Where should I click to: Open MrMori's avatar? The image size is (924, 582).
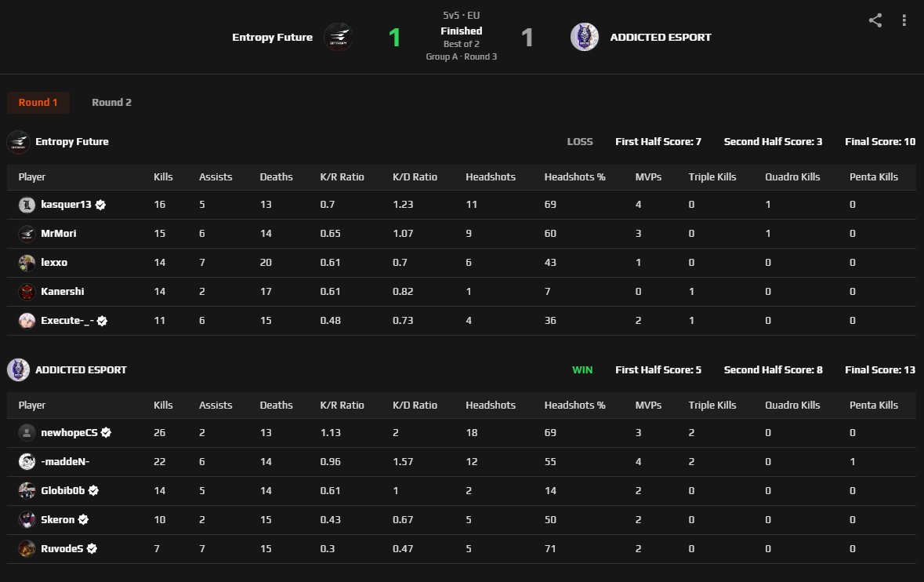[27, 234]
